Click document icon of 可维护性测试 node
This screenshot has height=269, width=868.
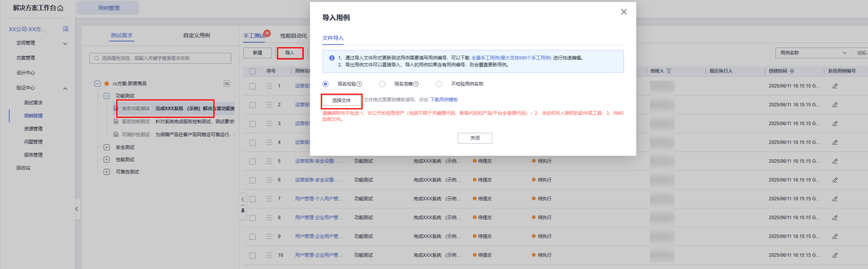116,135
